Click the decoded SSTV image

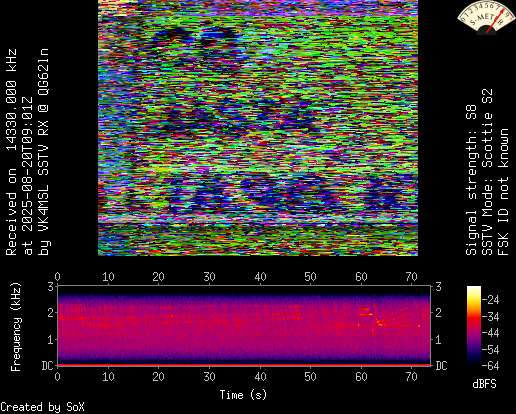[258, 128]
